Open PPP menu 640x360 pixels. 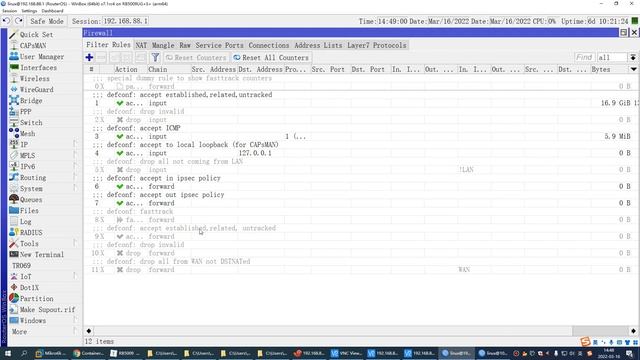(25, 112)
